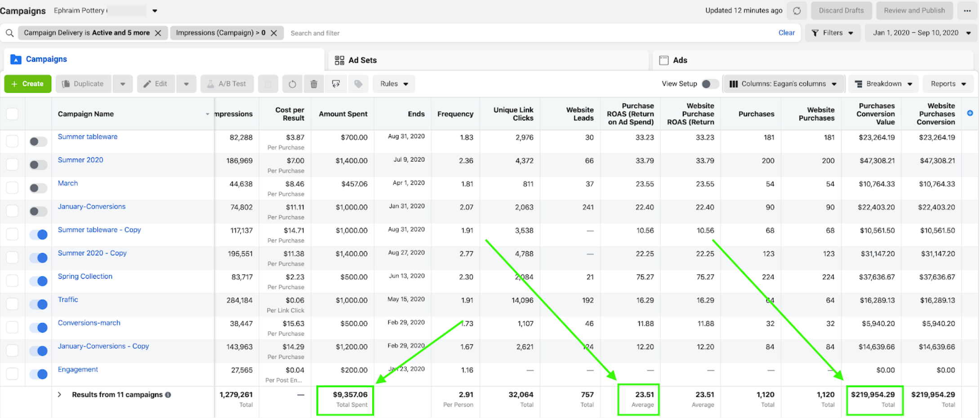Turn off the Traffic campaign
Screen dimensions: 980x418
(38, 305)
